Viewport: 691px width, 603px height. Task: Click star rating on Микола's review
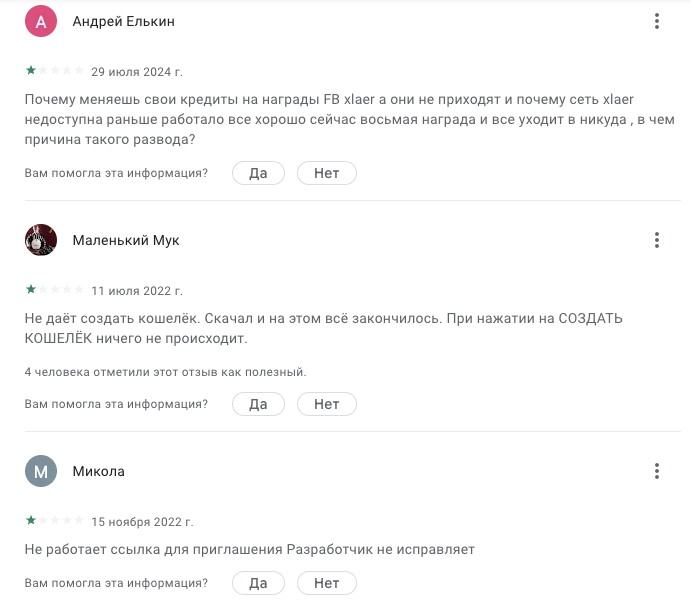point(55,521)
